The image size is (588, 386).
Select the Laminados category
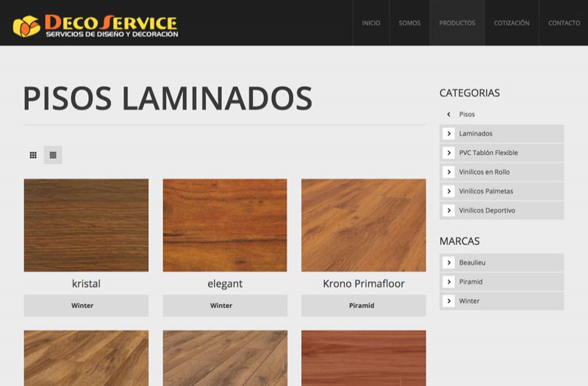point(502,134)
